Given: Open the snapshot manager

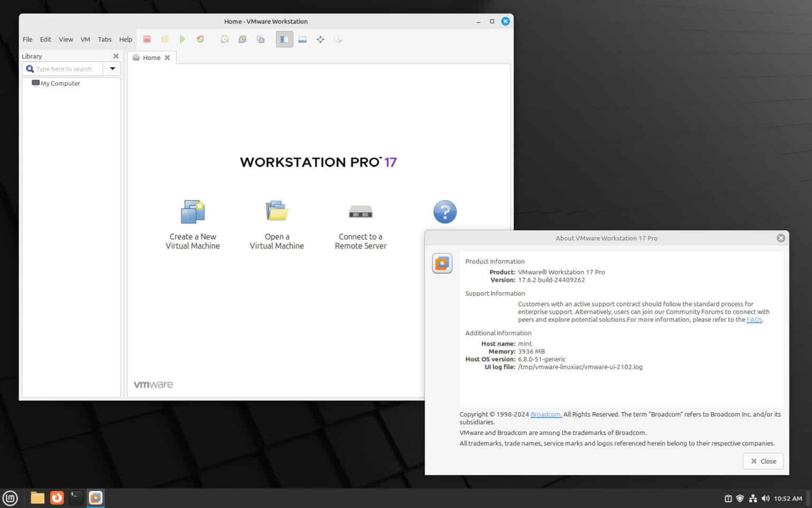Looking at the screenshot, I should pos(260,39).
